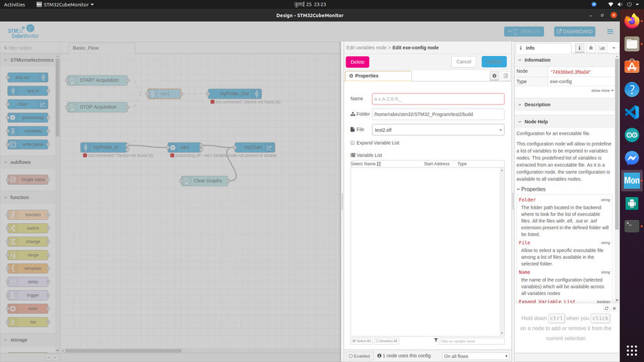The image size is (644, 362).
Task: Expand 'show more' in Information section
Action: pos(602,91)
